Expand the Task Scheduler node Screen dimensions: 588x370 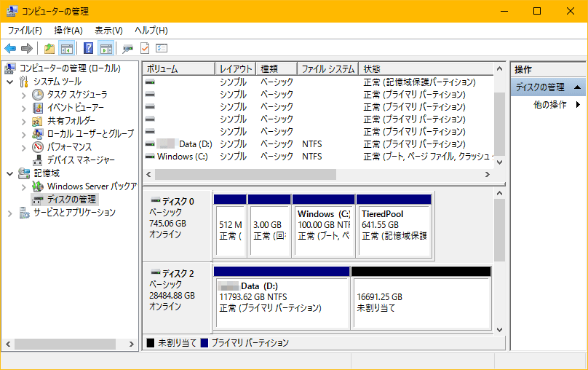pos(24,95)
